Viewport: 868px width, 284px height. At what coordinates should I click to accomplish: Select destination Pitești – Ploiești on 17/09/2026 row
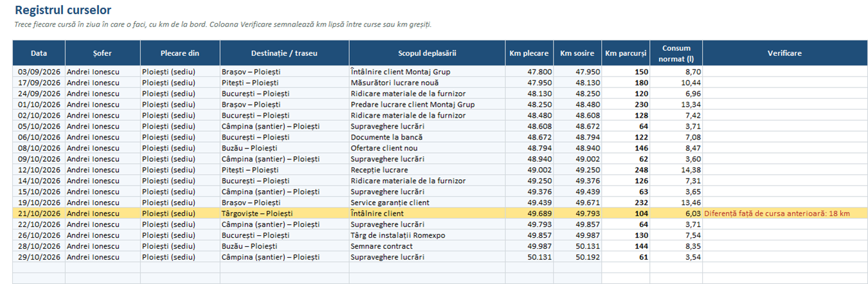click(x=284, y=83)
